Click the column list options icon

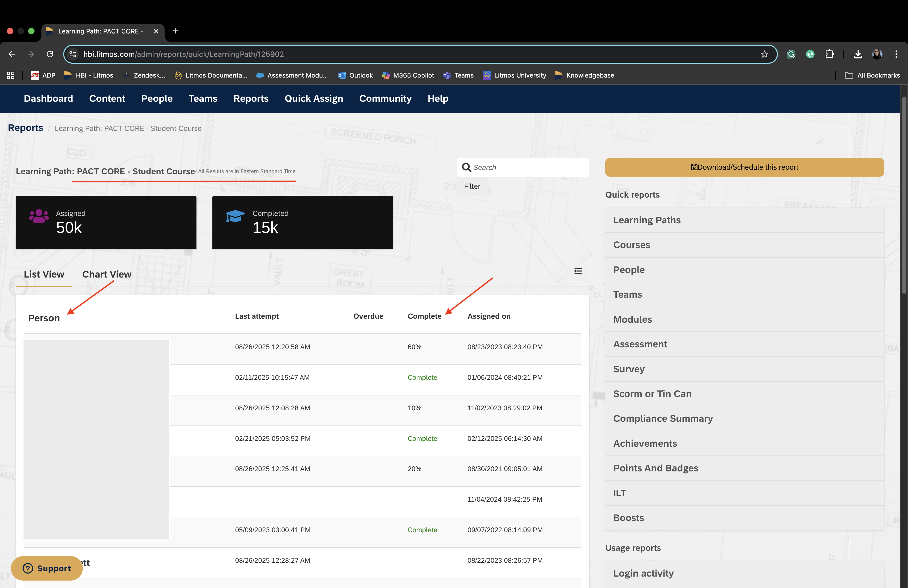(x=578, y=271)
